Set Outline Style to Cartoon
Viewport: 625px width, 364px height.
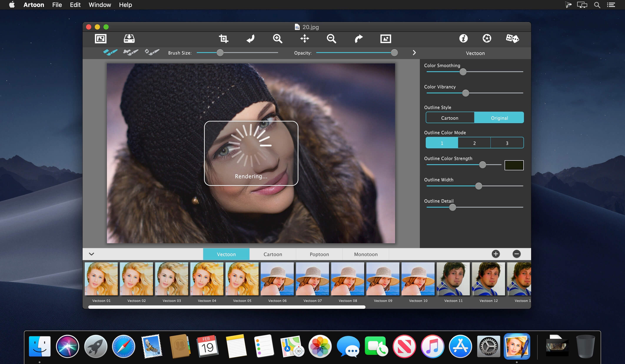coord(450,118)
